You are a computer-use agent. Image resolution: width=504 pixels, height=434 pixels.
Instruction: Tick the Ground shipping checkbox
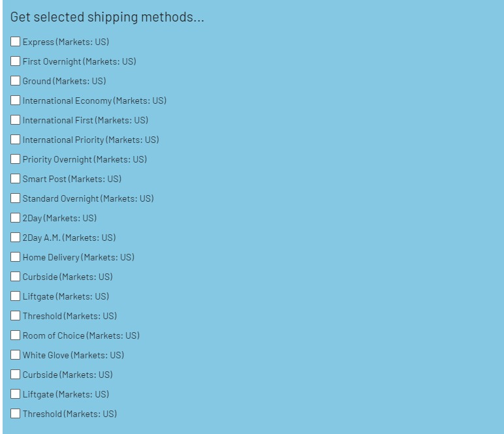click(x=15, y=81)
